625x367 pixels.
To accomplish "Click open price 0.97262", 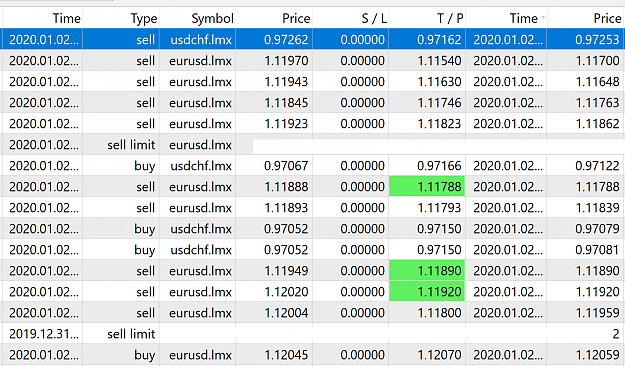I will 286,39.
